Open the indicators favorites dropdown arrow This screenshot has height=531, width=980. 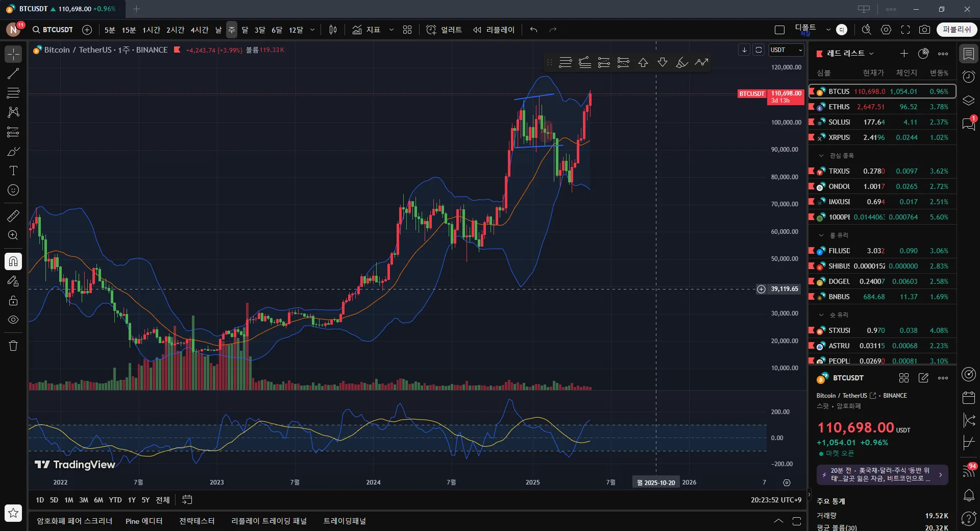391,30
